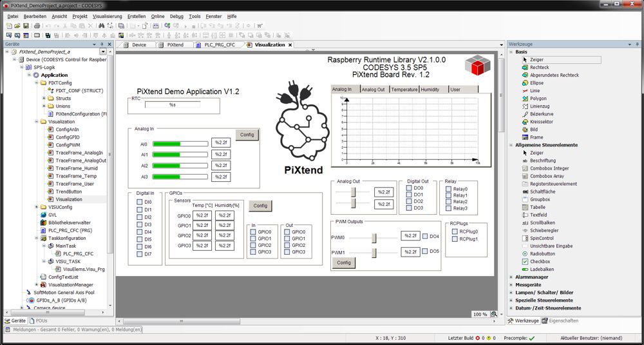Click the PWM0 slider handle
The image size is (644, 345).
tap(374, 238)
